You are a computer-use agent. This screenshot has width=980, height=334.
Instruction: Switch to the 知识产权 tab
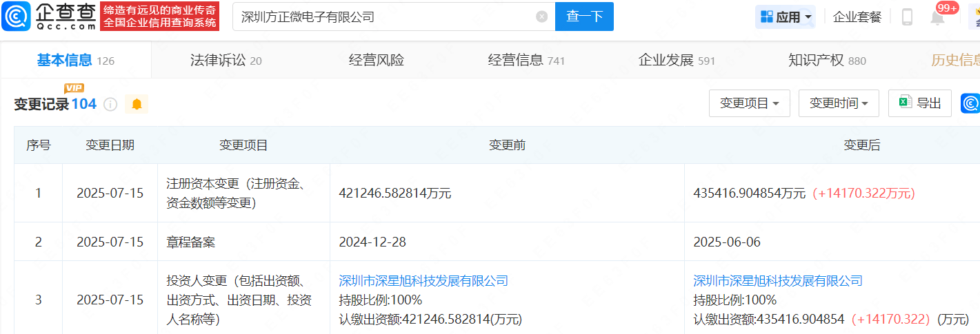tap(827, 61)
